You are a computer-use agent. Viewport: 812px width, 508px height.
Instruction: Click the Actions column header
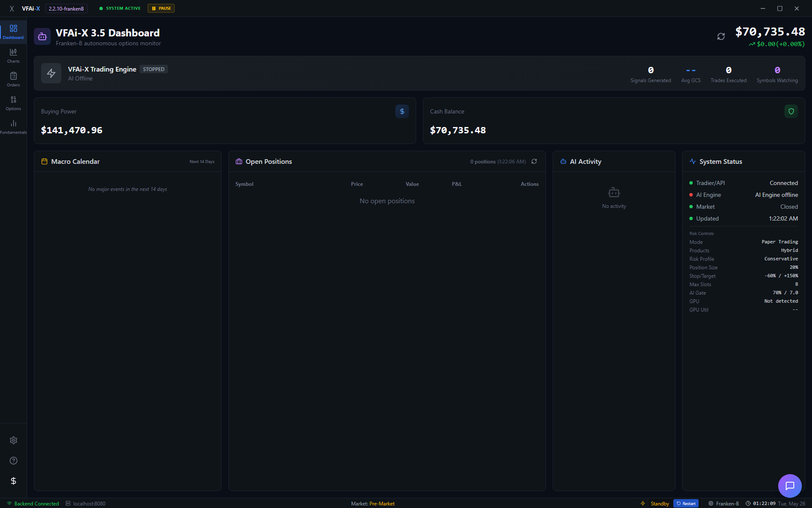point(529,184)
